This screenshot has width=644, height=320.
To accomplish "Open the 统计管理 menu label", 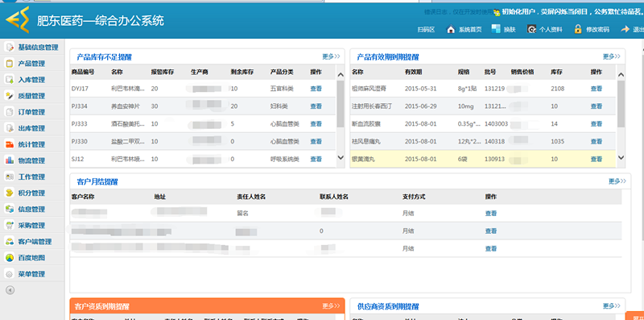I will [x=31, y=145].
